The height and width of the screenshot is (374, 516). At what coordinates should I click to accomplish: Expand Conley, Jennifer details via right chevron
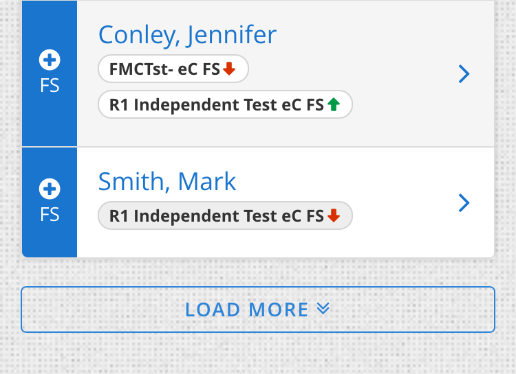coord(464,74)
